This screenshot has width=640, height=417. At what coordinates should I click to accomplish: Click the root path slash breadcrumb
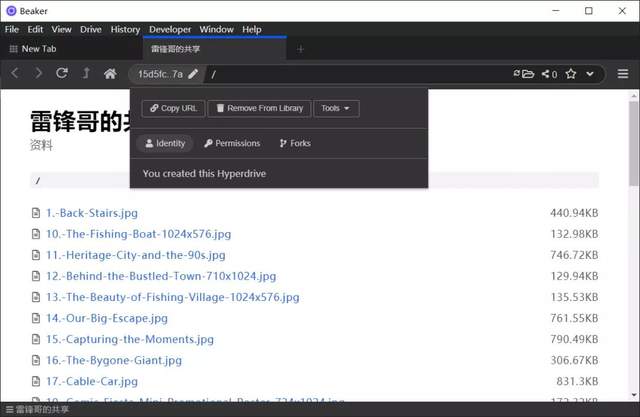[38, 180]
